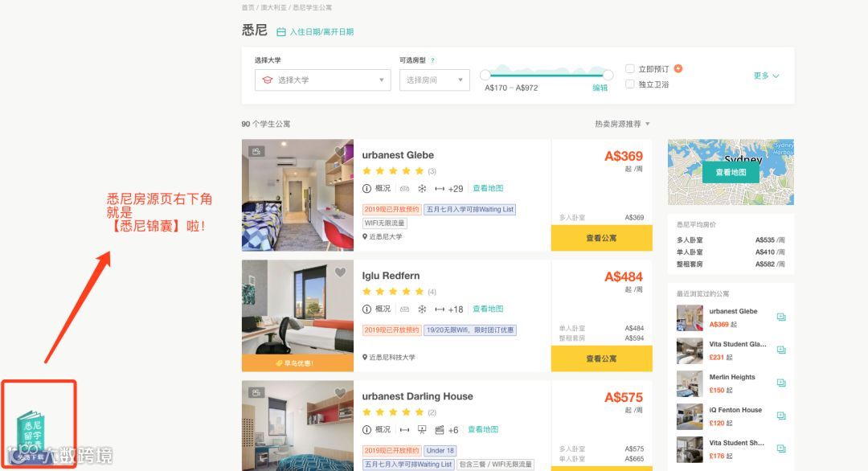Click the check-in/check-out date link

[321, 32]
